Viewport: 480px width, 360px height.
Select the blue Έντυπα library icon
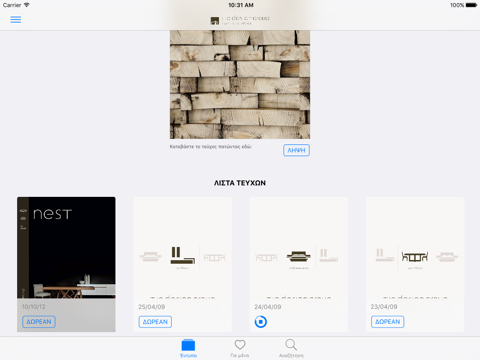click(188, 345)
